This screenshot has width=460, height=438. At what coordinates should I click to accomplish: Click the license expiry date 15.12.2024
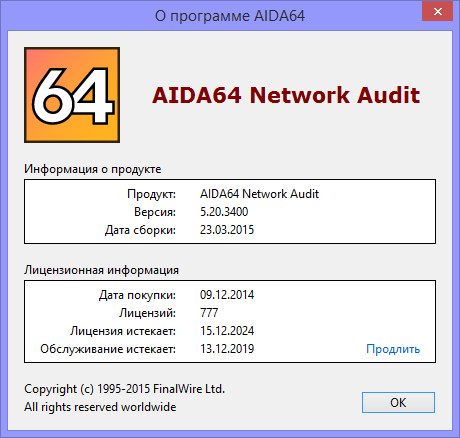(227, 331)
